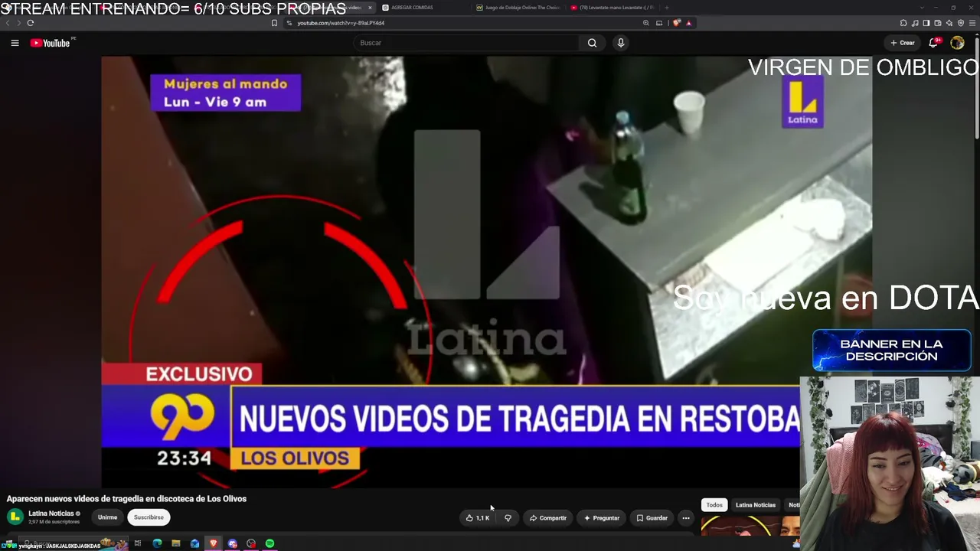Image resolution: width=980 pixels, height=551 pixels.
Task: Open Brave browser from the taskbar
Action: (214, 543)
